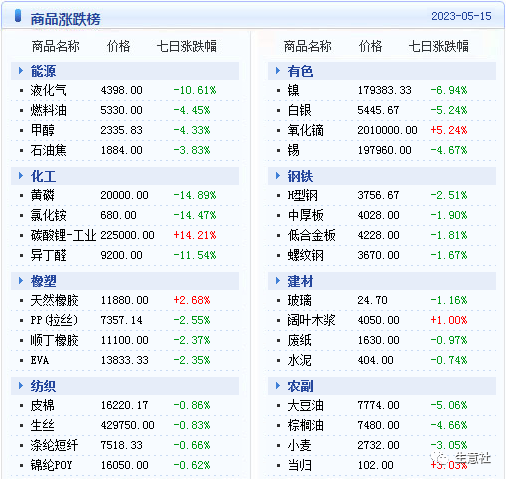Select the 生丝 commodity name

coord(42,425)
